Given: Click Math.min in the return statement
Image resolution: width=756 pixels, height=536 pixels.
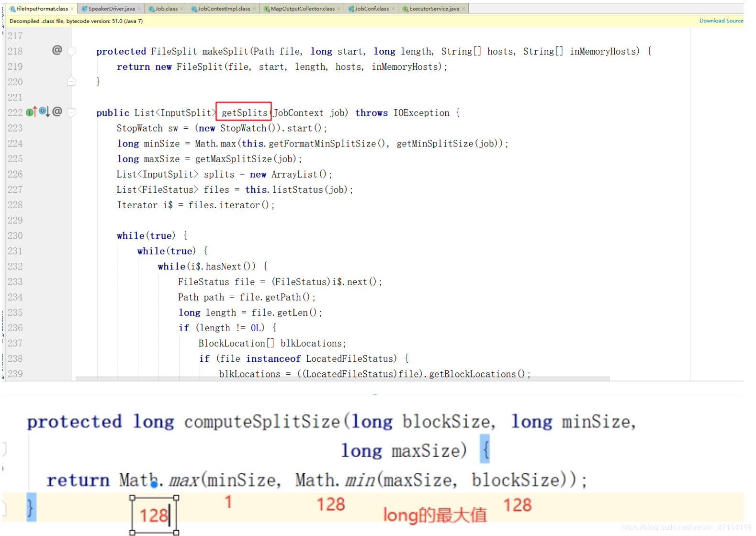Looking at the screenshot, I should tap(335, 480).
